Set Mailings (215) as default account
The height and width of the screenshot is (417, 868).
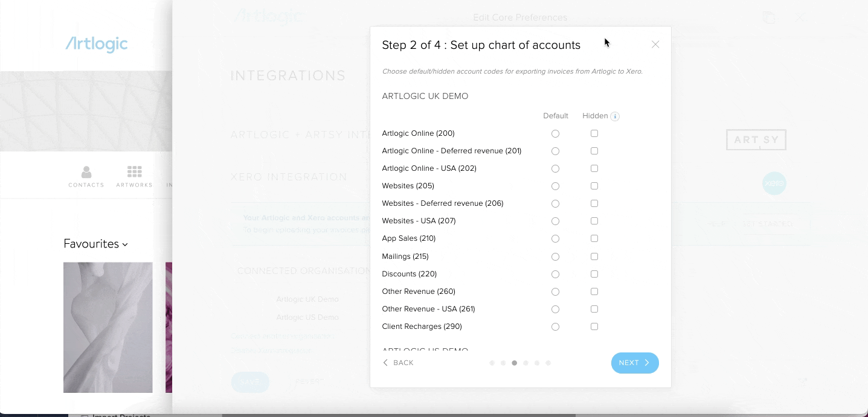coord(555,256)
